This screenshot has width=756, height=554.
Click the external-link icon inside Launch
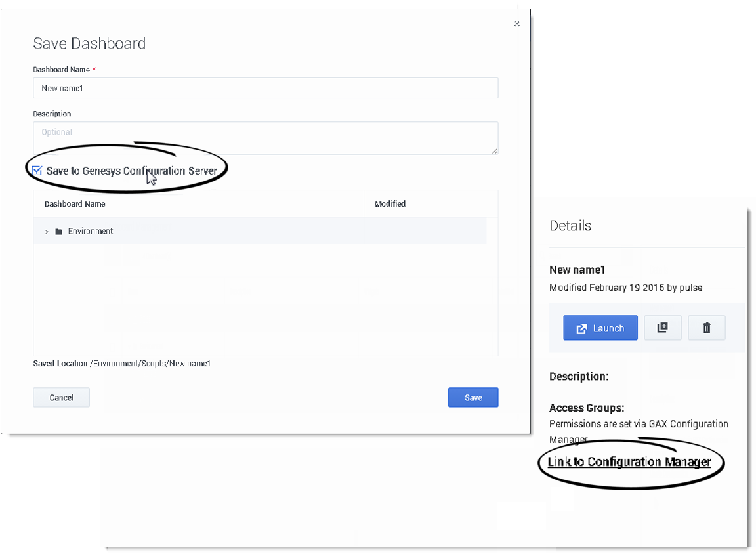tap(581, 328)
